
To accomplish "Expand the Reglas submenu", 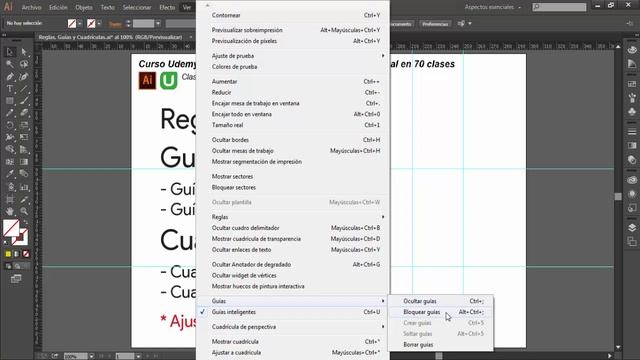I will (x=293, y=217).
